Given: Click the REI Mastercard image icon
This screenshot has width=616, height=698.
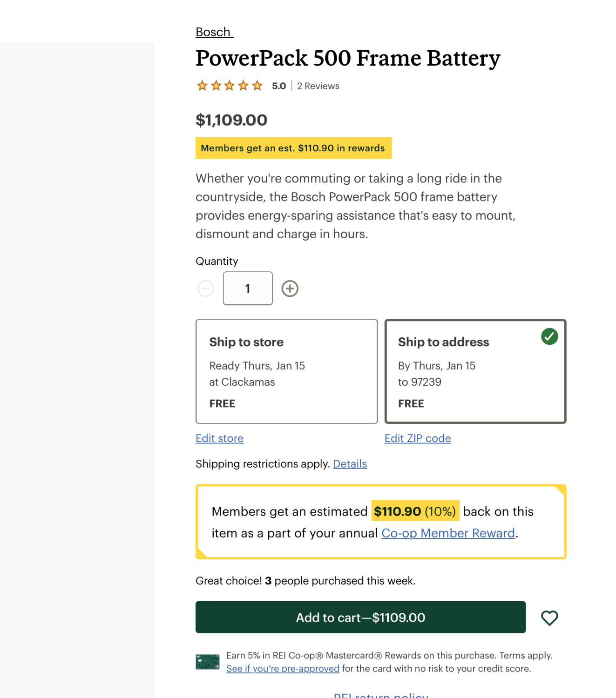Looking at the screenshot, I should (207, 662).
